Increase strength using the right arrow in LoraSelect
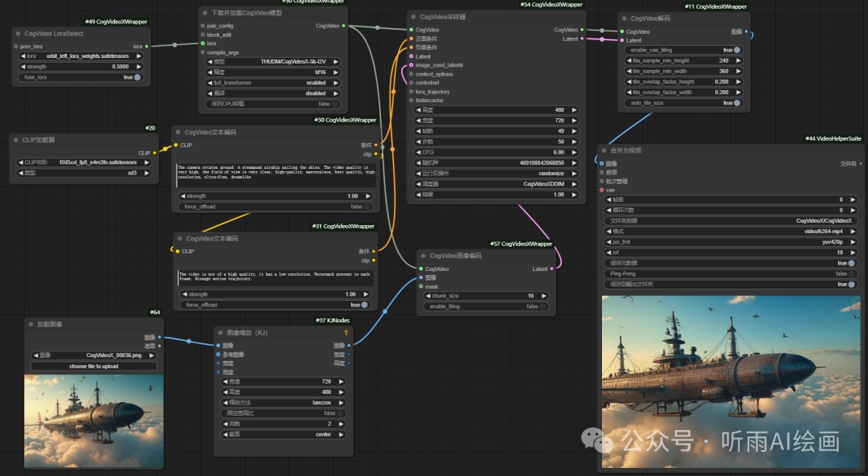The width and height of the screenshot is (868, 476). pyautogui.click(x=138, y=67)
